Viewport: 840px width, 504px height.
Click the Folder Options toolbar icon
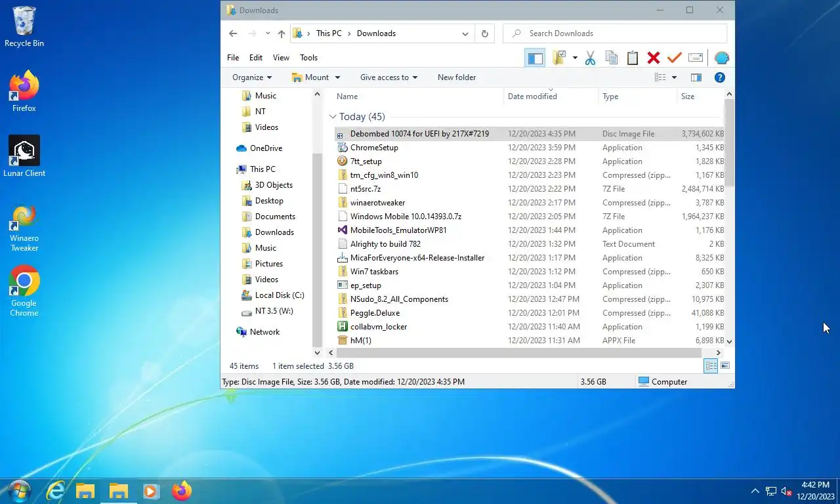(559, 58)
